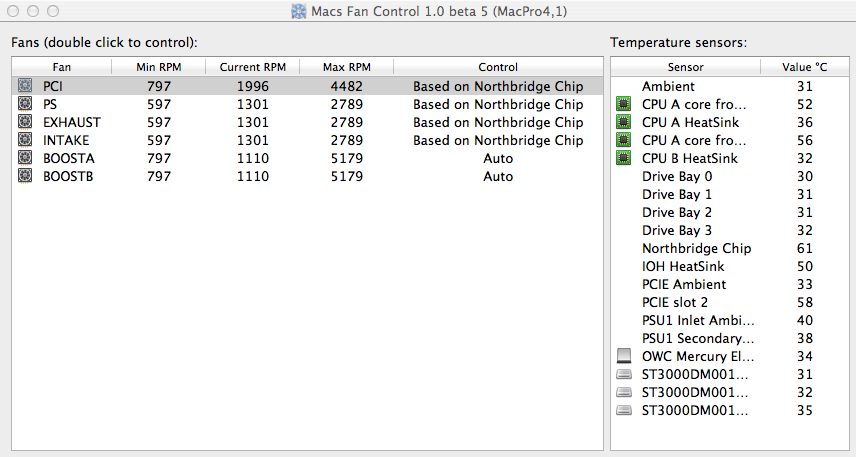856x457 pixels.
Task: Click PCI control 'Based on Northbridge Chip'
Action: click(x=498, y=86)
